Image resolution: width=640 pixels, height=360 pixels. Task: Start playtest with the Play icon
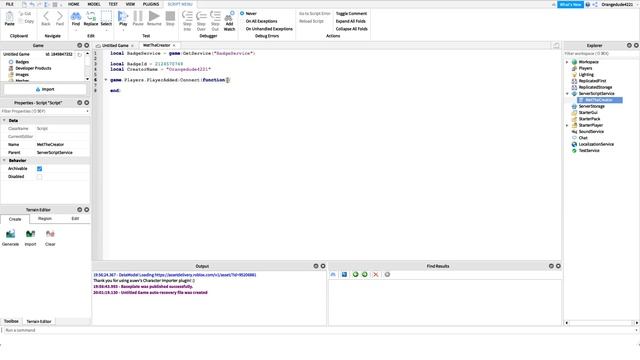point(123,16)
